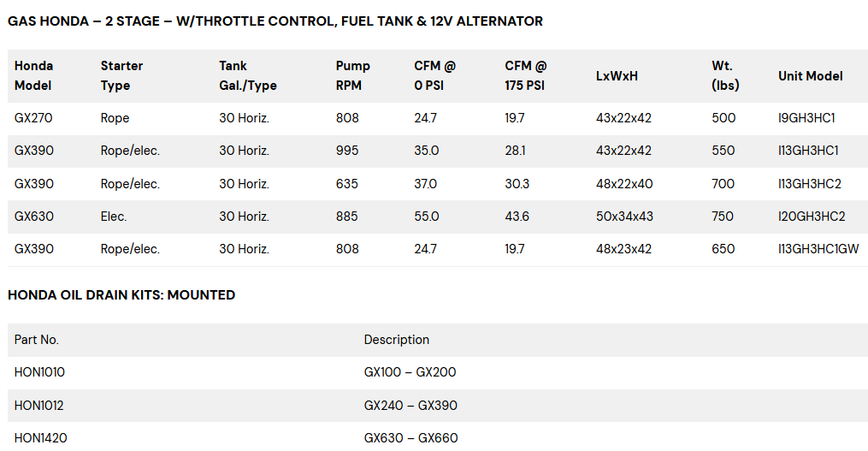Click the Honda Model column header
868x451 pixels.
tap(34, 75)
